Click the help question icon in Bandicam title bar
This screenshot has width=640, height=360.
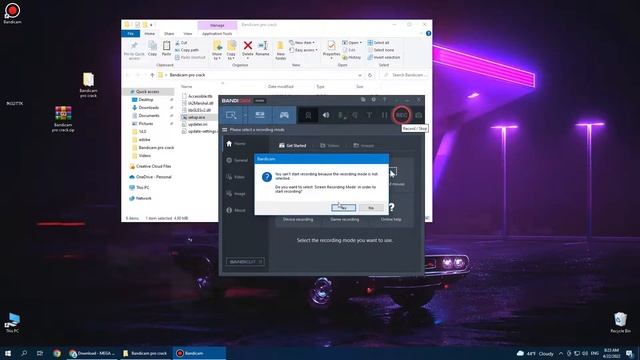coord(384,100)
